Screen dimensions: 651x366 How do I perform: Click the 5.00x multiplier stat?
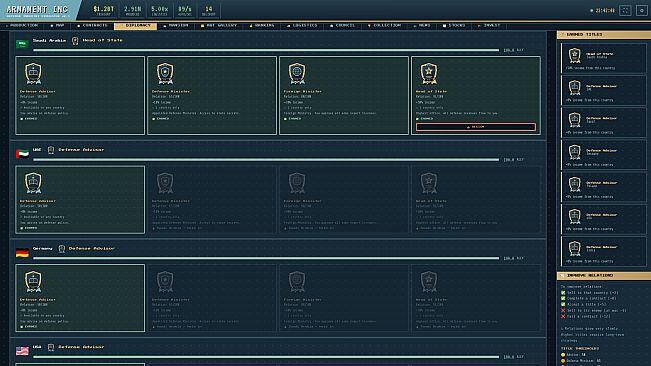point(159,10)
